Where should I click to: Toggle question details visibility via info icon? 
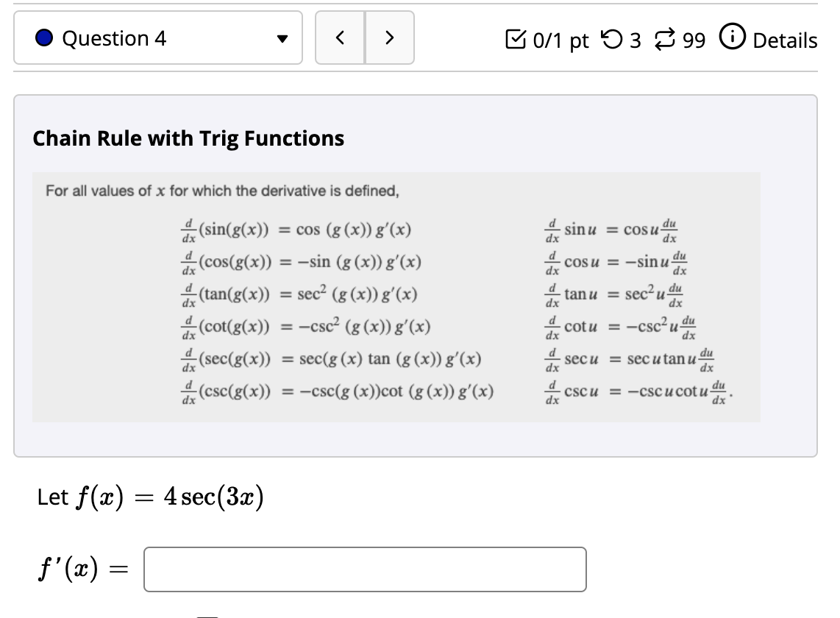point(732,38)
